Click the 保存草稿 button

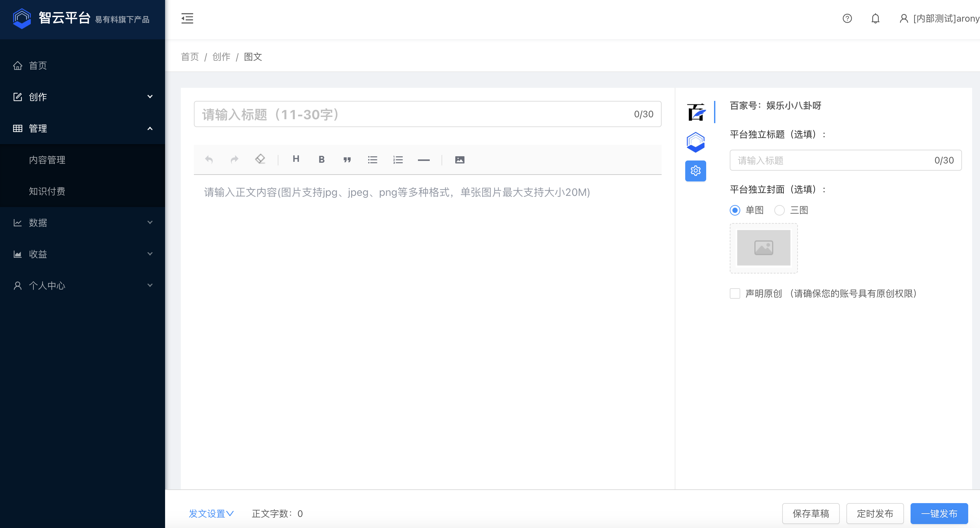coord(811,514)
